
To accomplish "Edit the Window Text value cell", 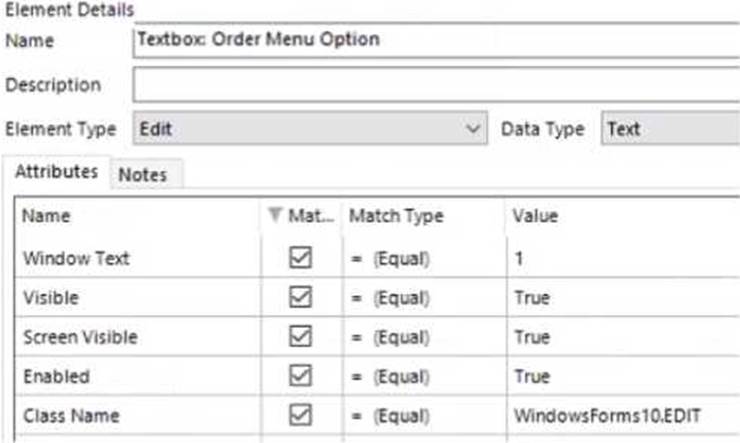I will [x=623, y=258].
